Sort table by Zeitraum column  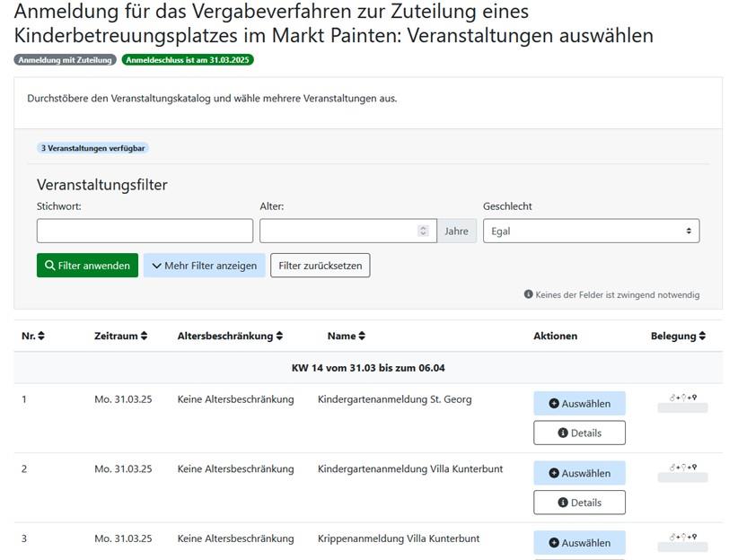coord(121,336)
